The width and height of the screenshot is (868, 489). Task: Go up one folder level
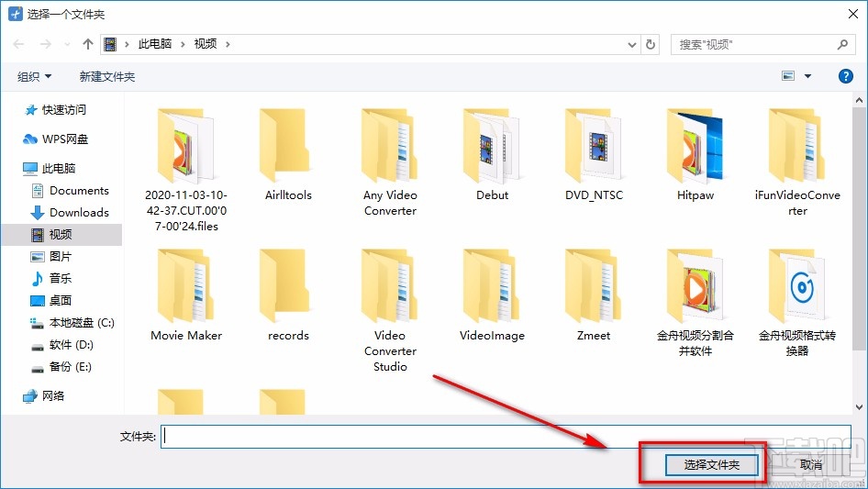click(x=87, y=44)
